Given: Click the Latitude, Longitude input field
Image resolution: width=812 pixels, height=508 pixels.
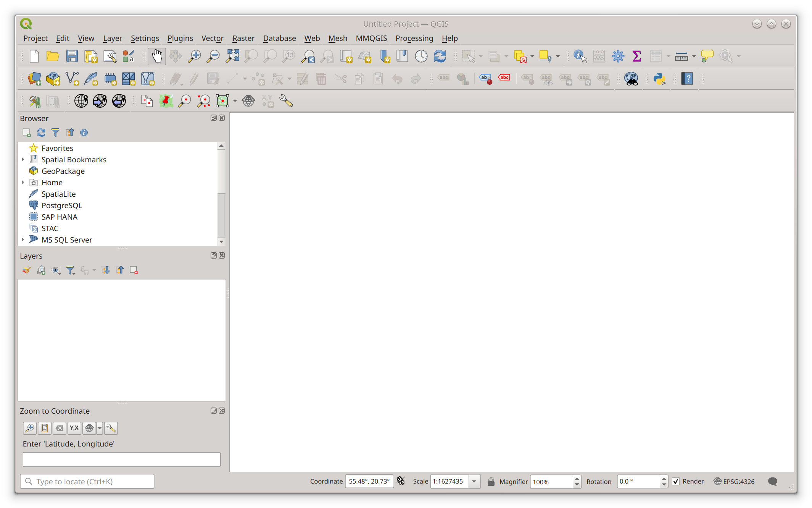Looking at the screenshot, I should point(122,459).
